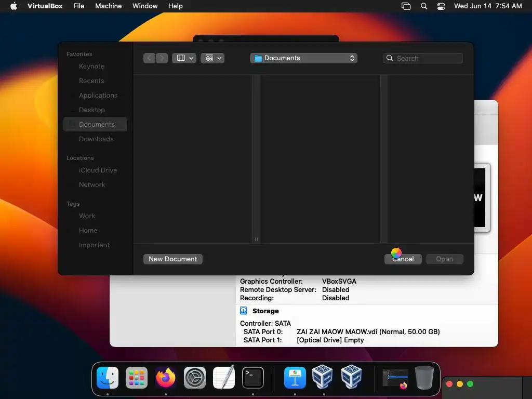
Task: Select the Home tag
Action: tap(96, 230)
